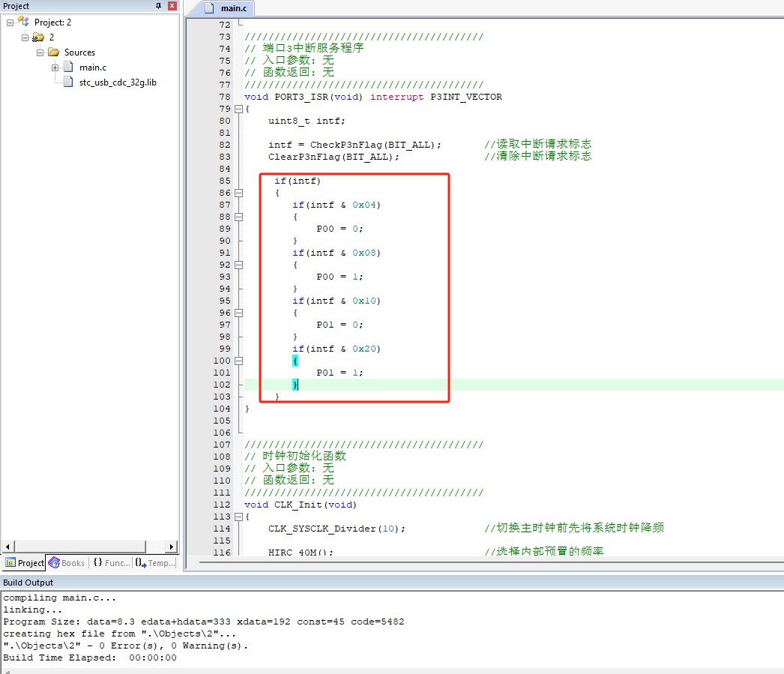Collapse the Sources group node
784x674 pixels.
click(x=40, y=52)
